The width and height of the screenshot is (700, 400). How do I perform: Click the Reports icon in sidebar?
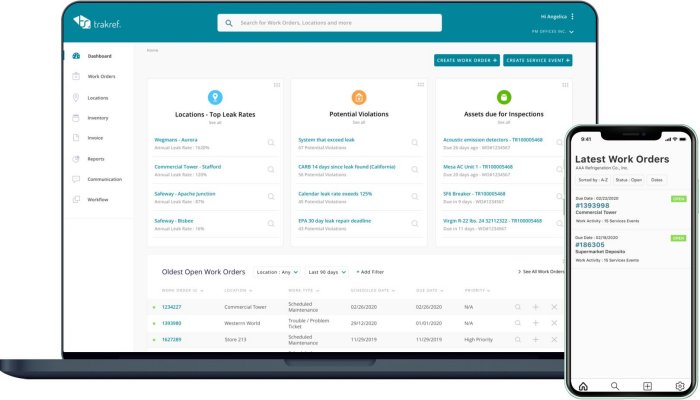pyautogui.click(x=76, y=158)
